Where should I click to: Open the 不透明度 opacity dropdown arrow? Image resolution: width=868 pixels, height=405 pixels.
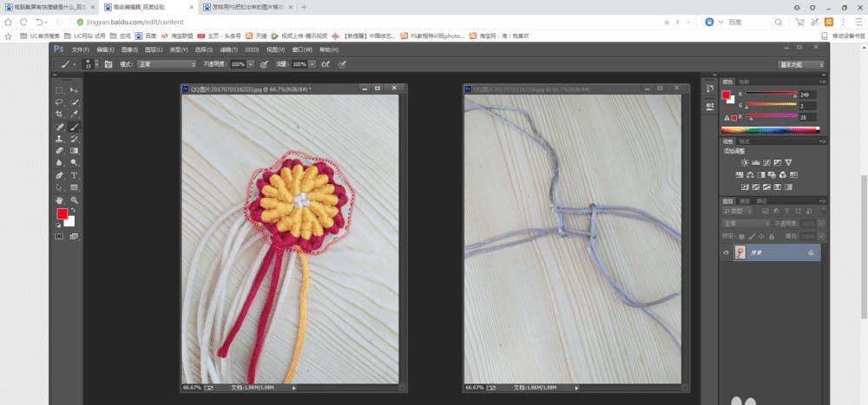point(250,64)
